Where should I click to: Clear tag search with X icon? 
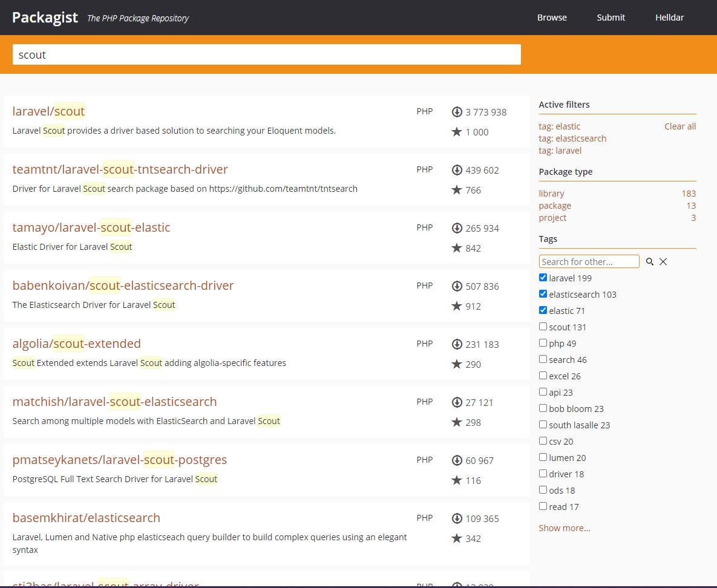(663, 261)
